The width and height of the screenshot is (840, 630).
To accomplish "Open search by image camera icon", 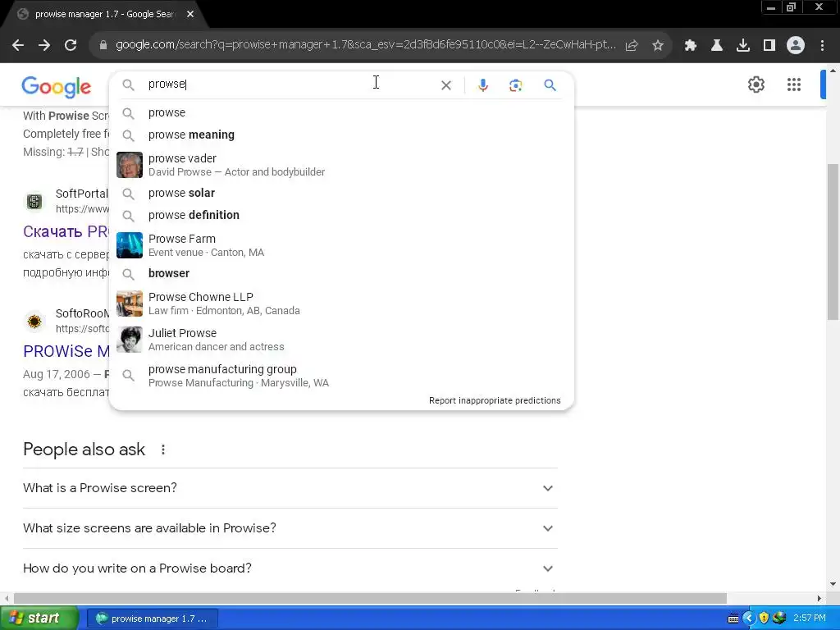I will coord(515,85).
